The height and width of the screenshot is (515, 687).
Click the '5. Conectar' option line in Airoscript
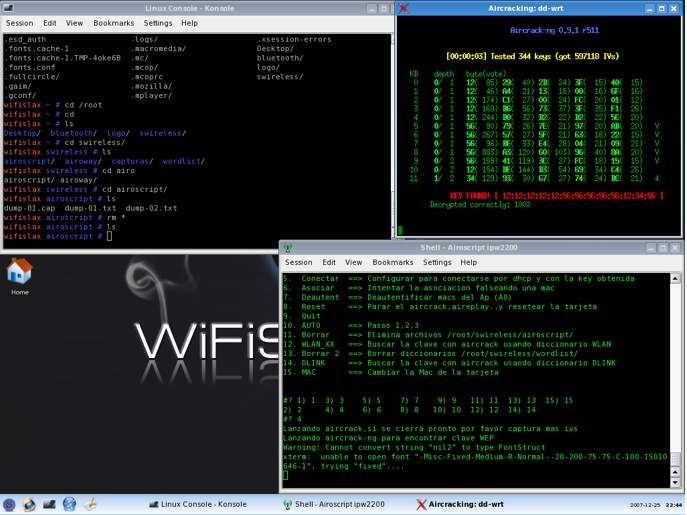coord(458,279)
